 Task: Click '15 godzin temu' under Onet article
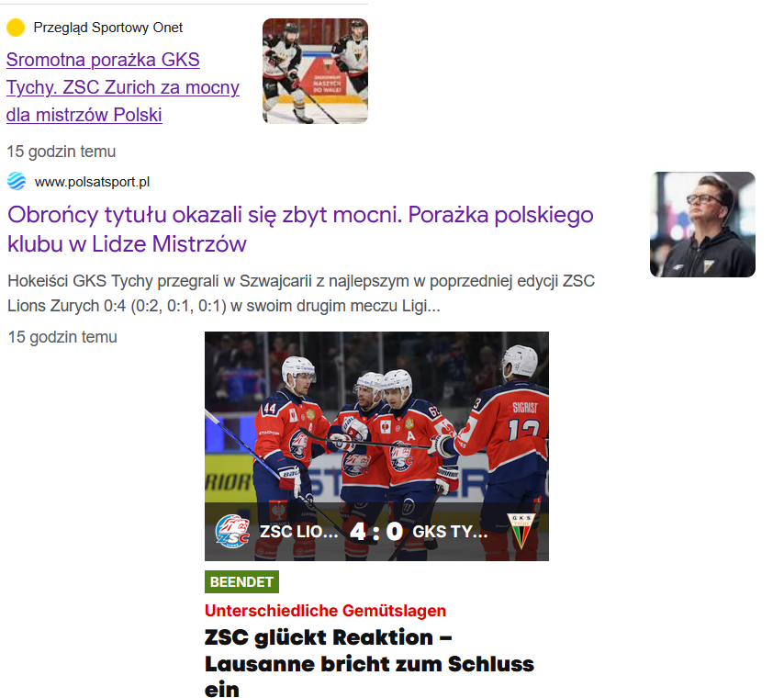click(61, 152)
